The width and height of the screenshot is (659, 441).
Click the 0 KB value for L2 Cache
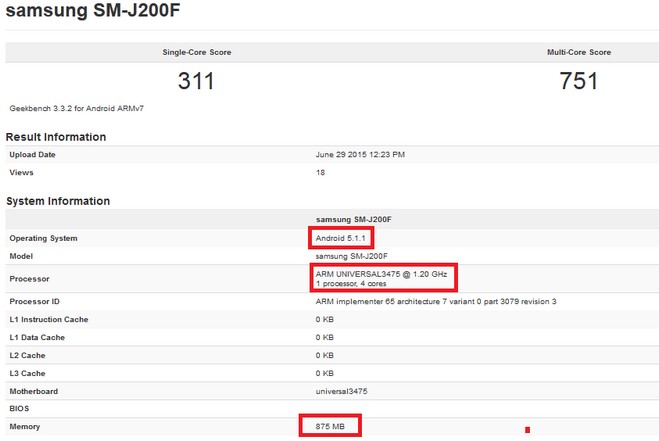click(x=324, y=354)
